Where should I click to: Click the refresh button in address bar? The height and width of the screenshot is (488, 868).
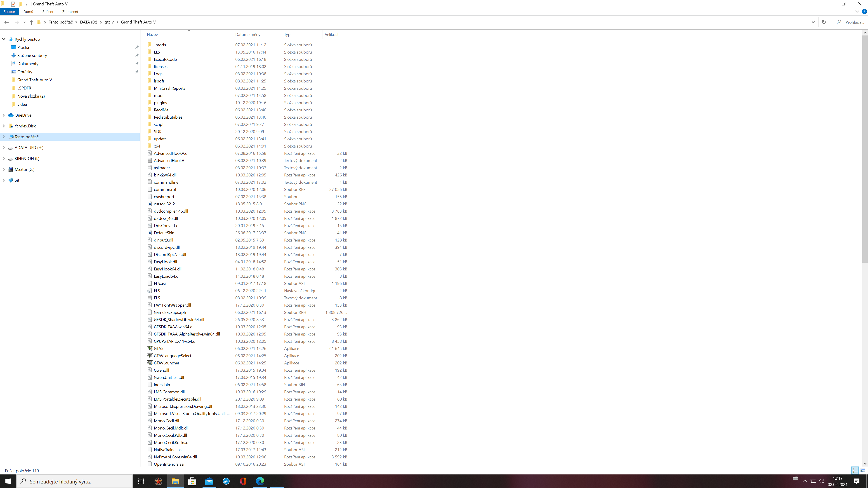(823, 22)
